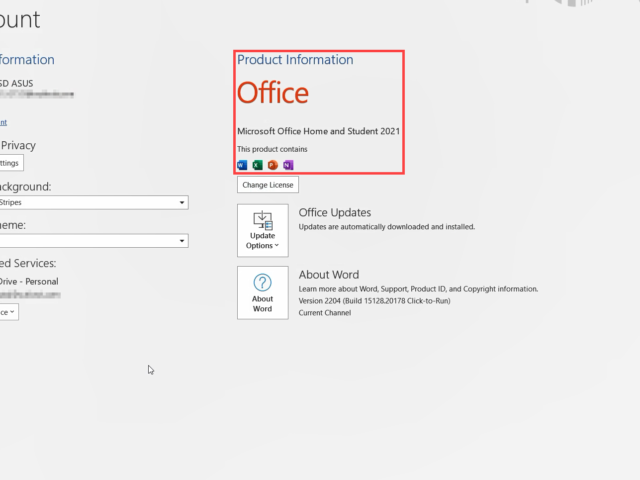Click the Switch account link

click(3, 122)
